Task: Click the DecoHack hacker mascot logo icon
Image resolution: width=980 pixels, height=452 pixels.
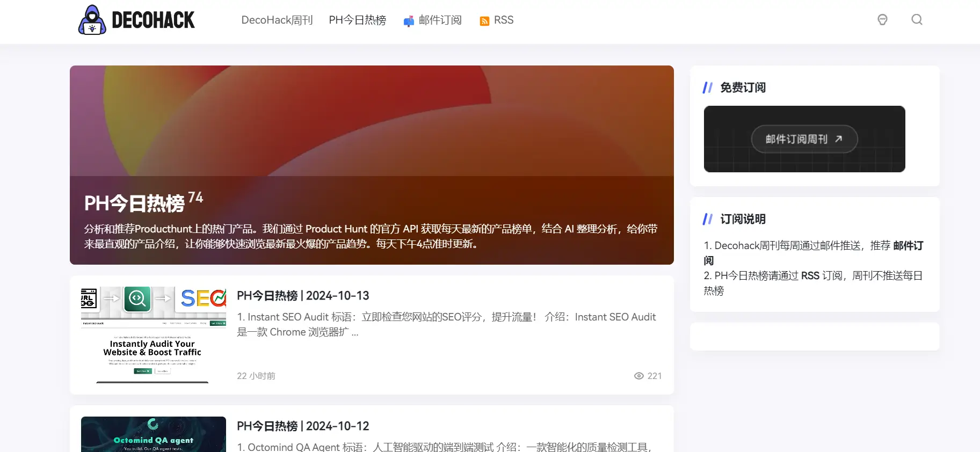Action: pyautogui.click(x=92, y=20)
